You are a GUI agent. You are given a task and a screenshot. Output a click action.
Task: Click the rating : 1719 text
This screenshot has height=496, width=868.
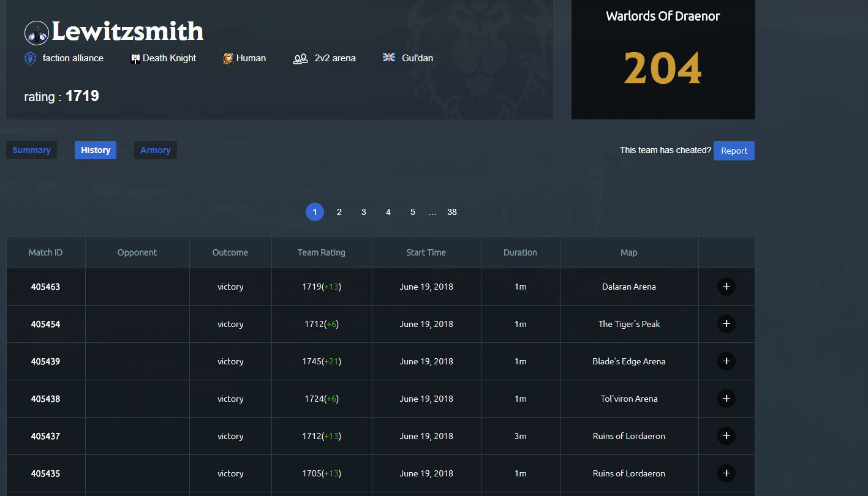pos(61,96)
